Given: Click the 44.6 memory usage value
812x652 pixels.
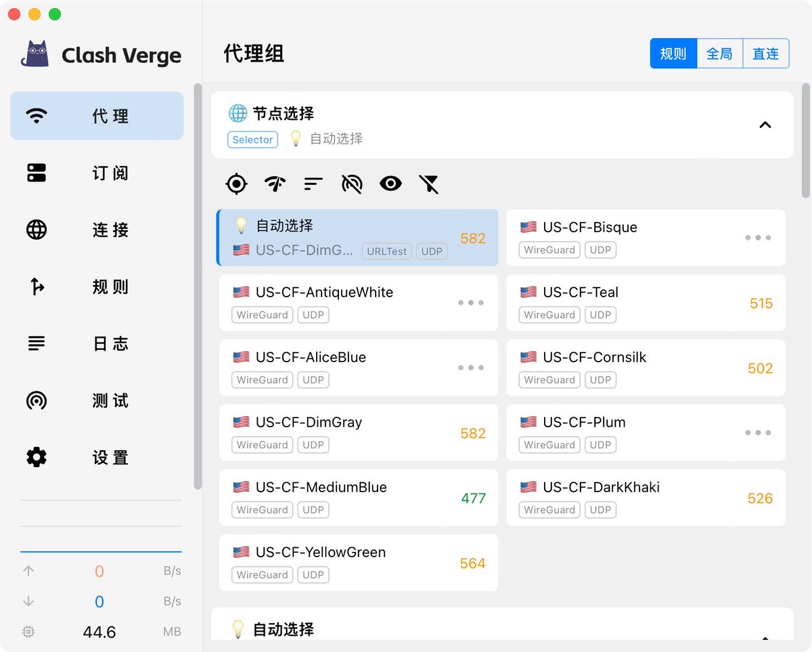Looking at the screenshot, I should point(99,632).
